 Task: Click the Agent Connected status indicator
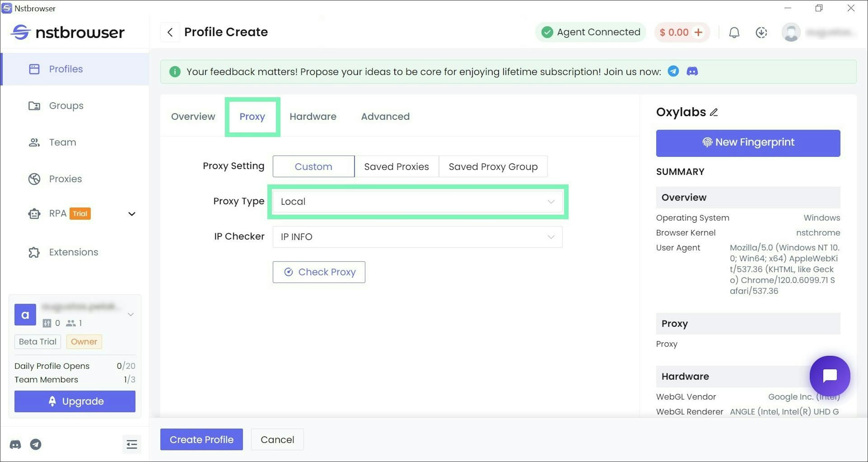(591, 32)
